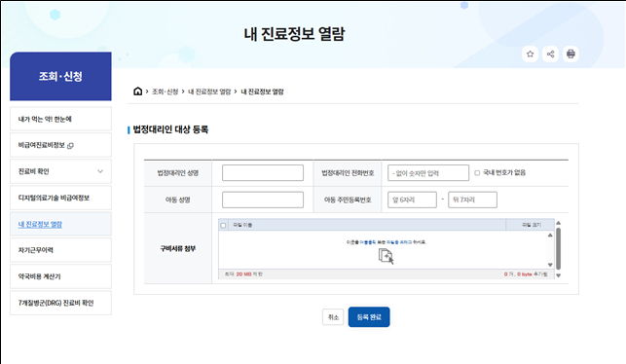Click the 0 byte added status text
The width and height of the screenshot is (626, 364).
point(525,274)
